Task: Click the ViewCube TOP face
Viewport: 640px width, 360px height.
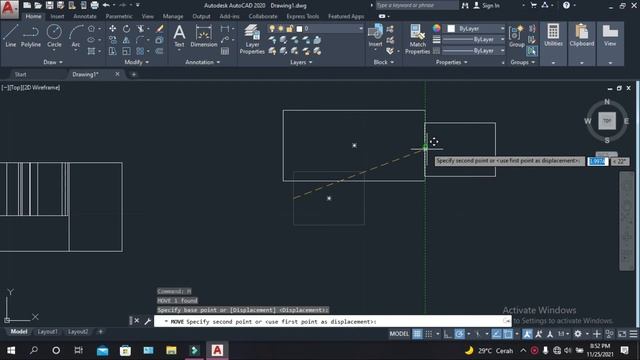Action: coord(607,121)
